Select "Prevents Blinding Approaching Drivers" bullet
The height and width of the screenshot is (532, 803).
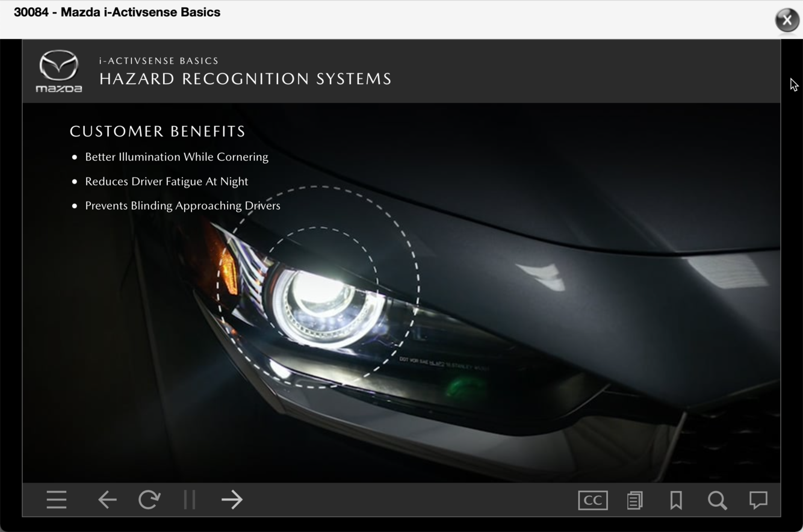182,206
